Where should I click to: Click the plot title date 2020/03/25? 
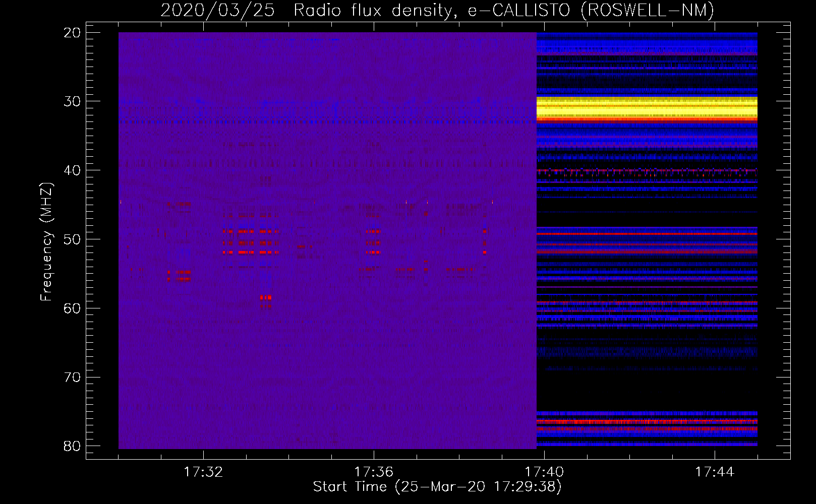(217, 10)
